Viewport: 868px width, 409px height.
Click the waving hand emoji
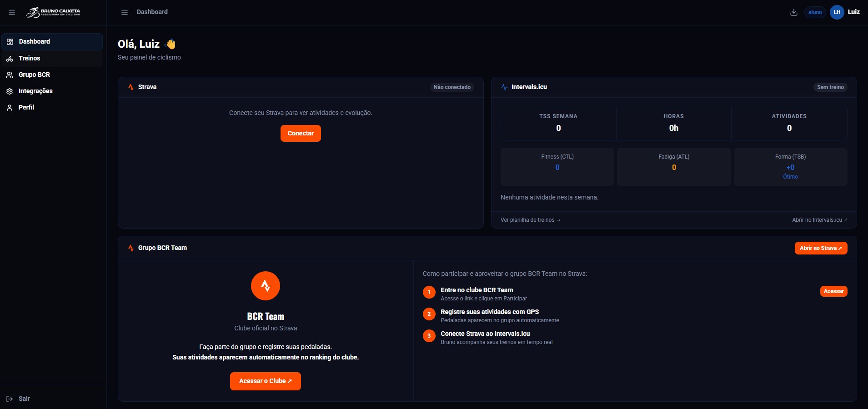click(171, 44)
